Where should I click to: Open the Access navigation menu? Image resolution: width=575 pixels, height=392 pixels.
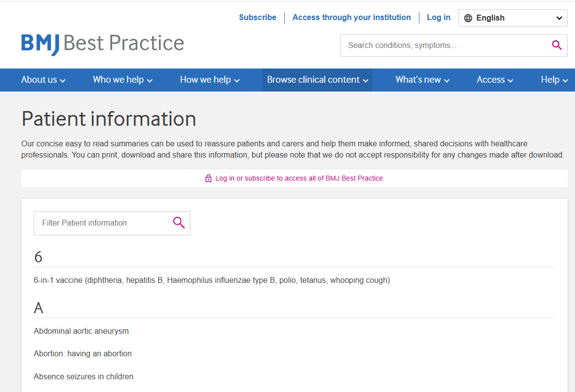point(495,80)
